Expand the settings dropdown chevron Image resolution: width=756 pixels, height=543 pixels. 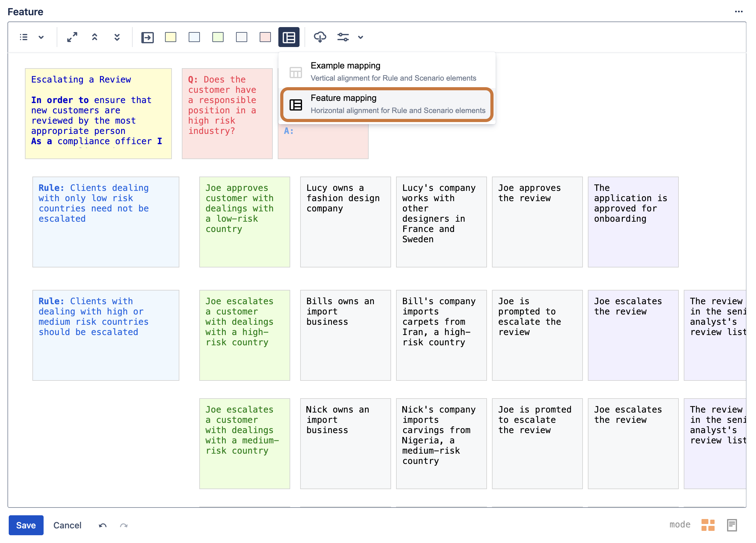360,37
